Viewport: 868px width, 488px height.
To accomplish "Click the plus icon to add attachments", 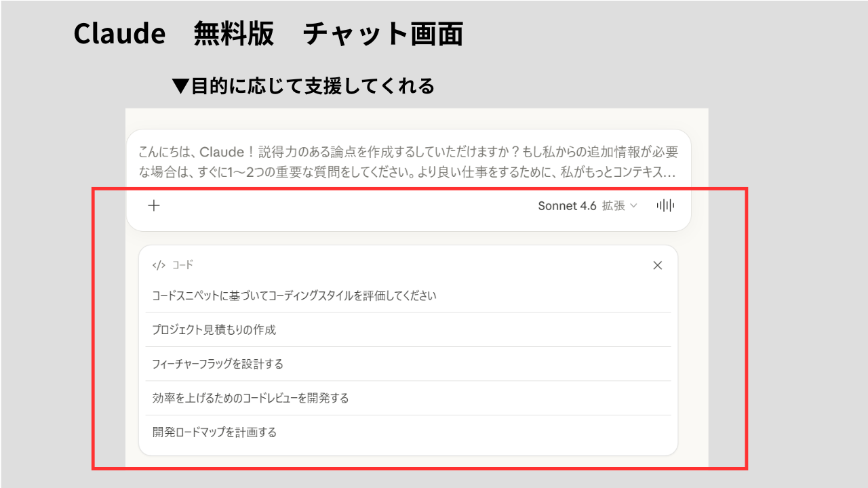I will click(x=154, y=206).
